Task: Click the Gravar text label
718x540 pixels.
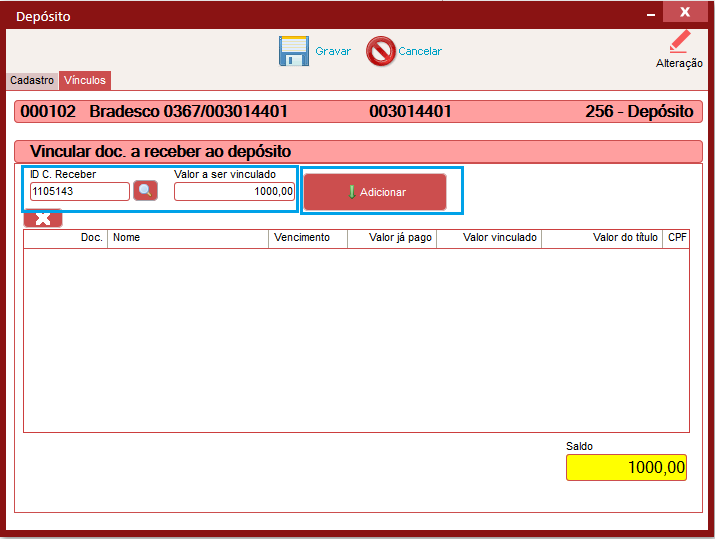Action: coord(333,51)
